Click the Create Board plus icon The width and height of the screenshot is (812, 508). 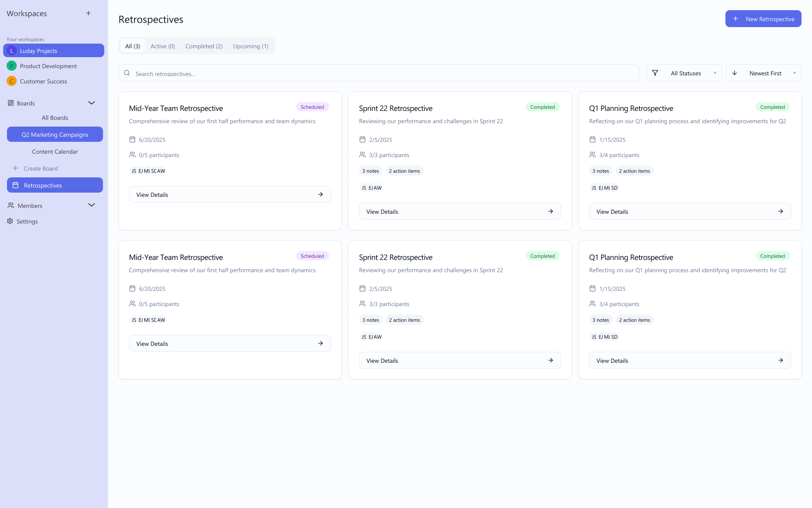16,168
